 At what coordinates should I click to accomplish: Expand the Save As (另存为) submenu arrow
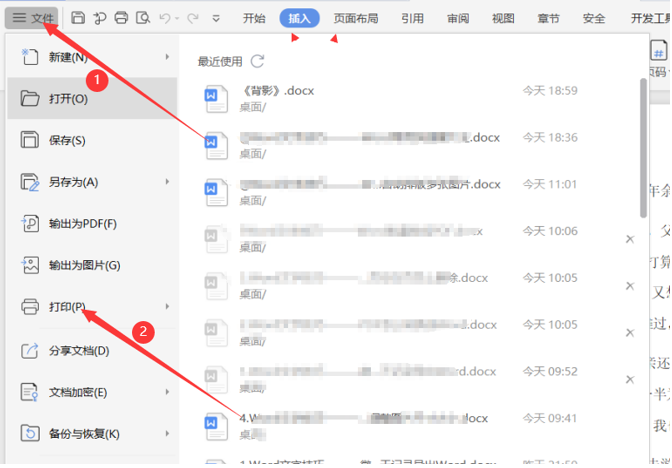pos(167,182)
